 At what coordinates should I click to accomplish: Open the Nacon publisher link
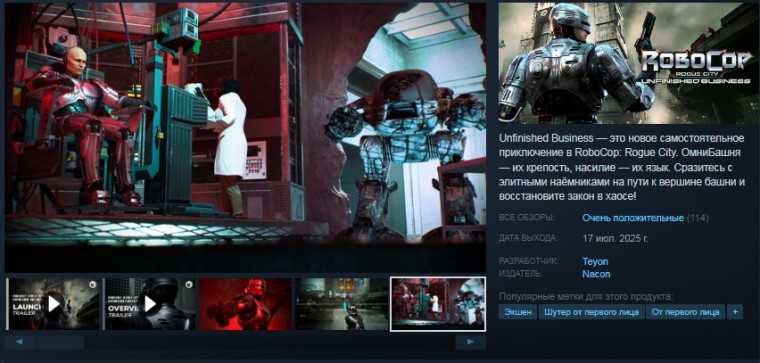[596, 274]
